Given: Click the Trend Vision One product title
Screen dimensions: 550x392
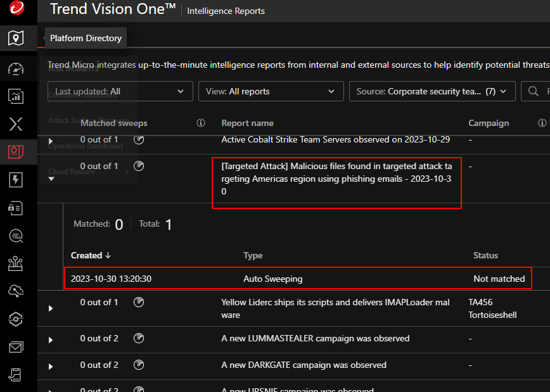Looking at the screenshot, I should point(113,9).
